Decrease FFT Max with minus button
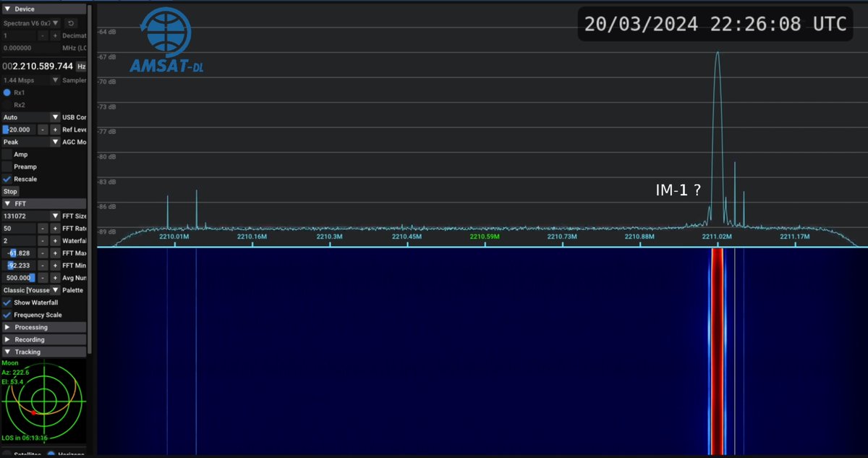868x458 pixels. point(43,253)
